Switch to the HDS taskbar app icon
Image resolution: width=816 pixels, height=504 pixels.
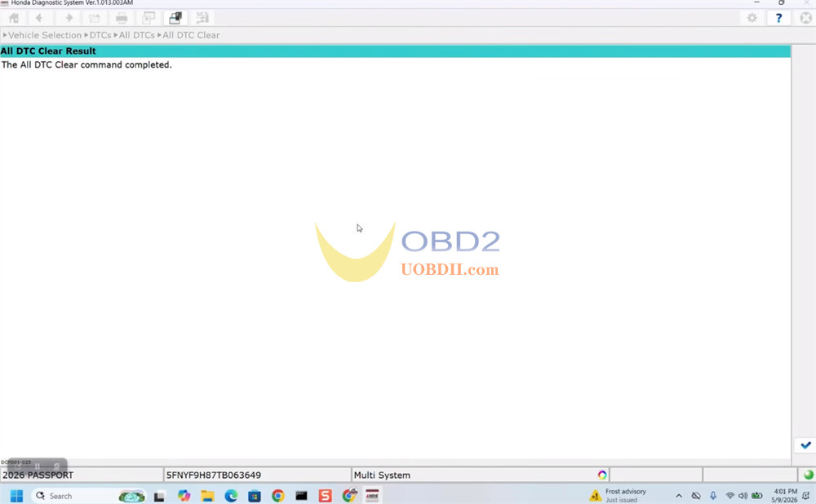click(x=372, y=496)
